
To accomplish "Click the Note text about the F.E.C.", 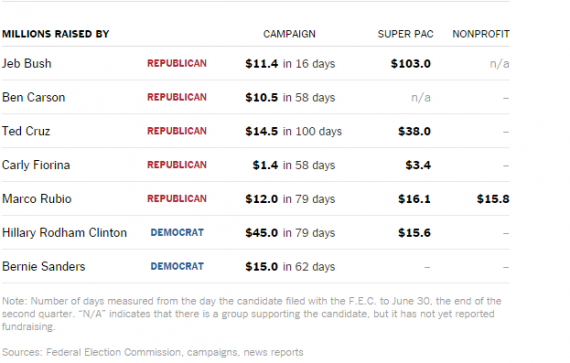I will [252, 314].
